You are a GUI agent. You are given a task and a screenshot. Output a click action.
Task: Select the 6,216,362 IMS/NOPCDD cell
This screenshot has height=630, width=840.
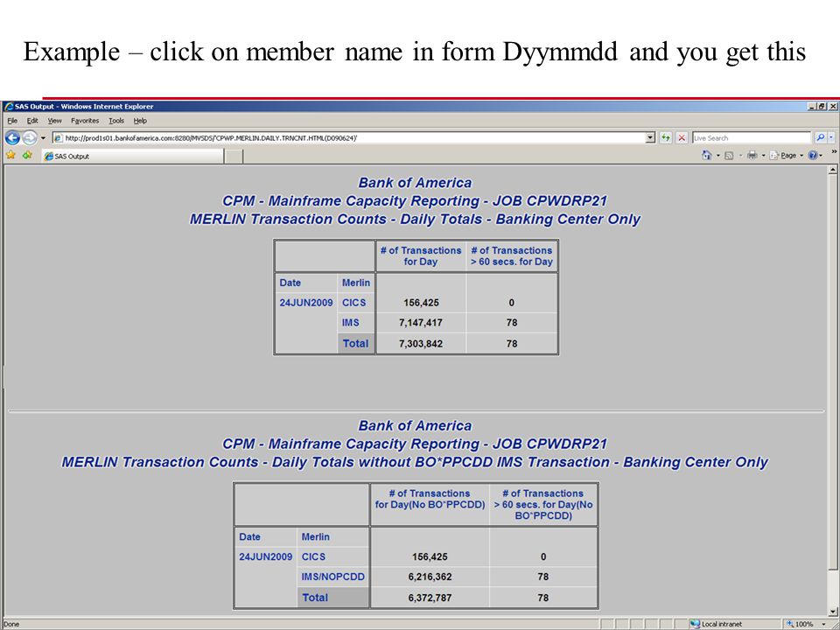click(430, 577)
